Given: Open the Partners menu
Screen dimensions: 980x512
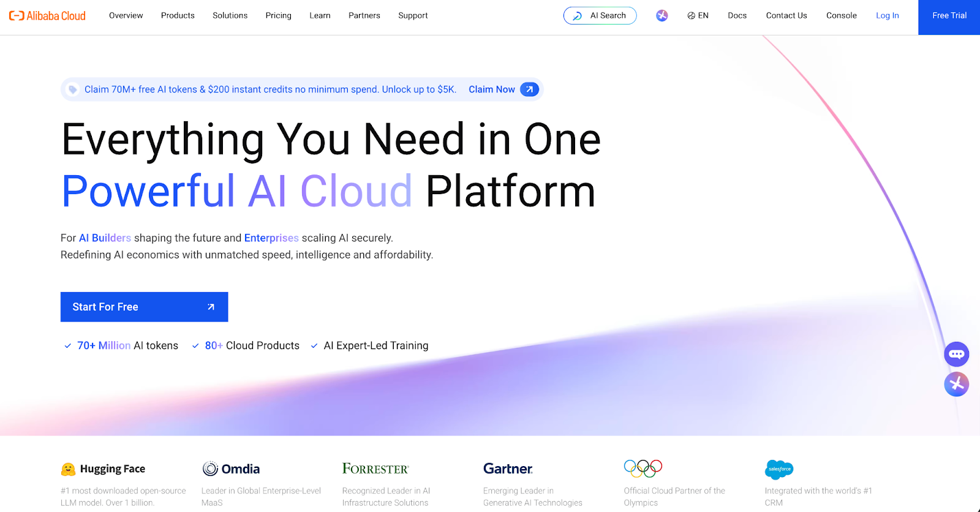Looking at the screenshot, I should pos(364,16).
